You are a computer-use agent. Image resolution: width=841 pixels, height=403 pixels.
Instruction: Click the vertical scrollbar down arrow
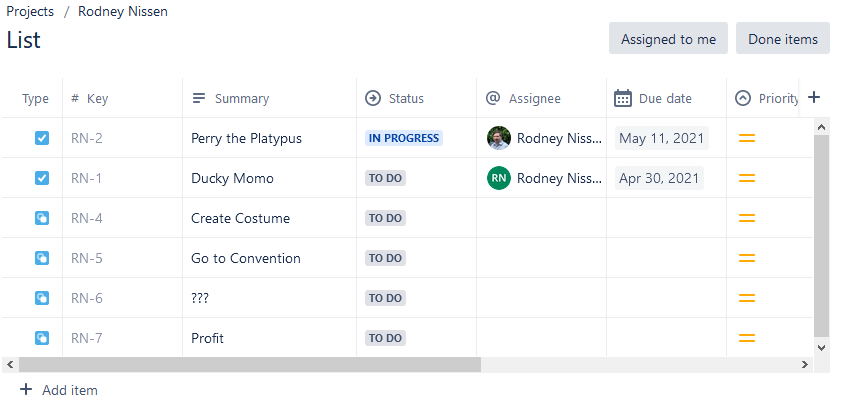click(x=821, y=347)
